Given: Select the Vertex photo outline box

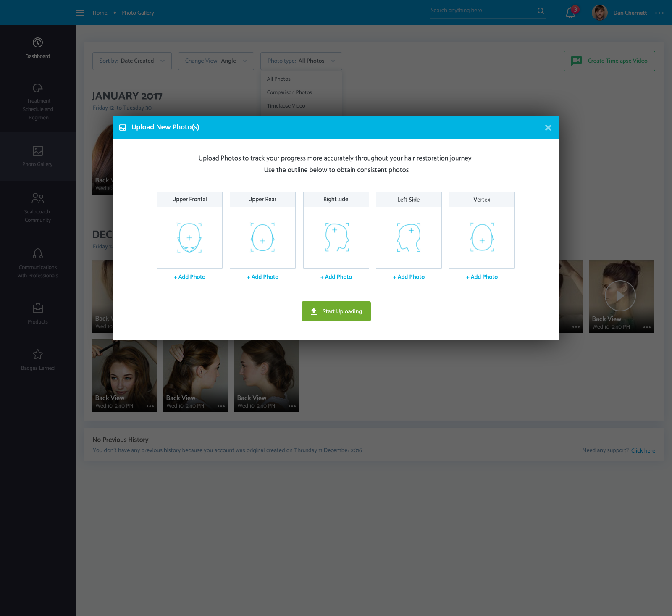Looking at the screenshot, I should click(482, 237).
